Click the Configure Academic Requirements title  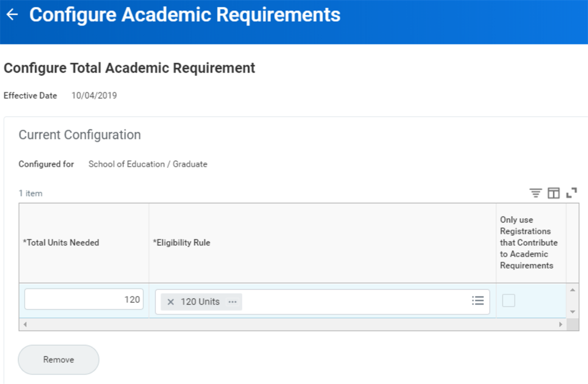185,15
